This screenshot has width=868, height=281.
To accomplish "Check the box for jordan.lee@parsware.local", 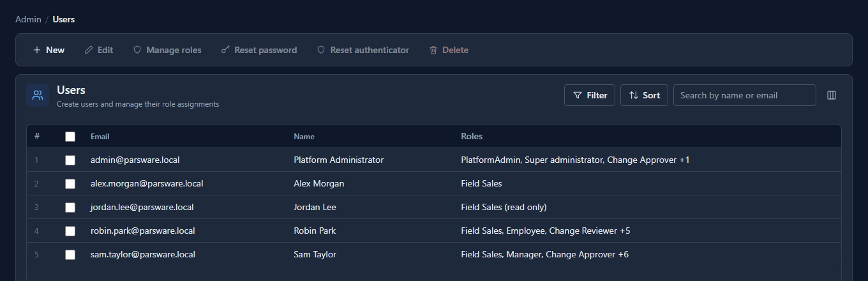I will (70, 208).
